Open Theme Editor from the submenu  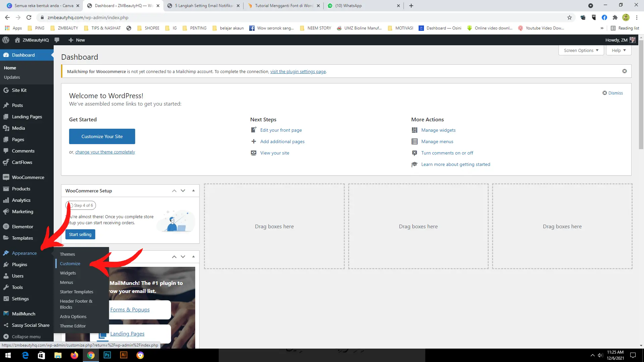73,326
